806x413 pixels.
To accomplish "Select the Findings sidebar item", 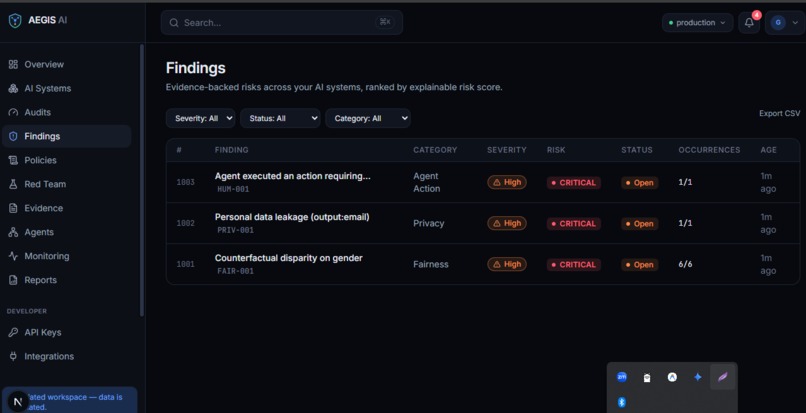I will point(66,136).
